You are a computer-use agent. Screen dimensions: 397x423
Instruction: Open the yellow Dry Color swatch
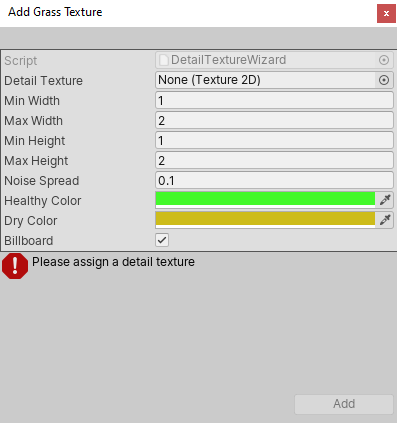265,220
